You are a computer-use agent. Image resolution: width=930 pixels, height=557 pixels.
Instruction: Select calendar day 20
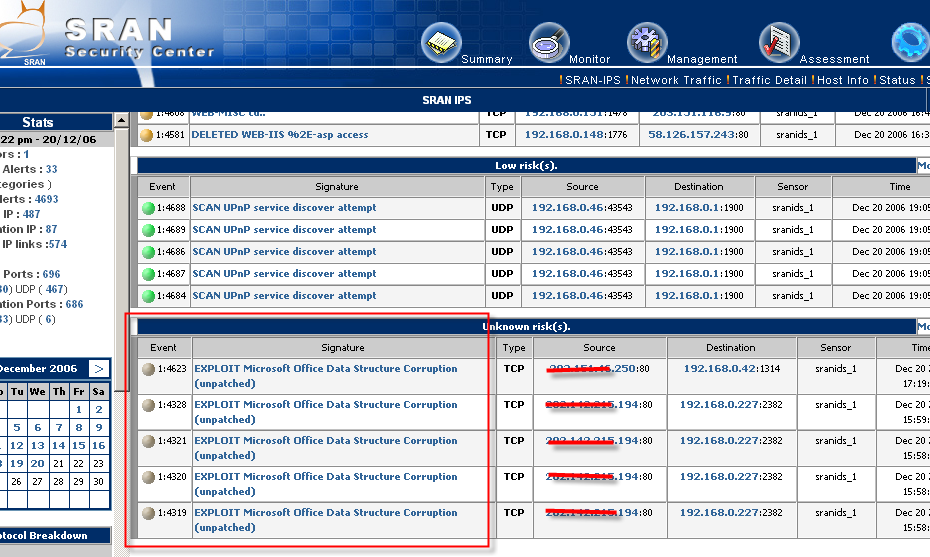[x=37, y=463]
